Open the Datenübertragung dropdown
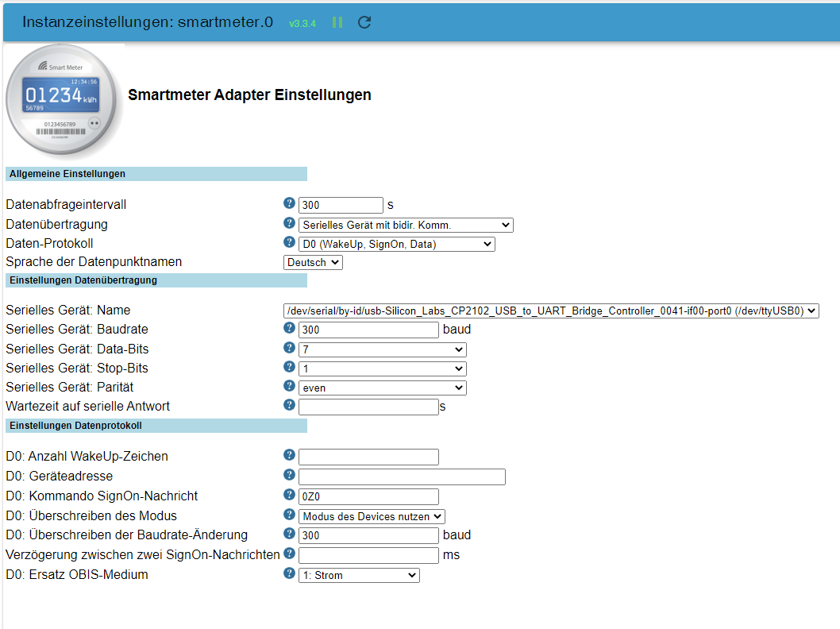Image resolution: width=840 pixels, height=629 pixels. pyautogui.click(x=406, y=225)
